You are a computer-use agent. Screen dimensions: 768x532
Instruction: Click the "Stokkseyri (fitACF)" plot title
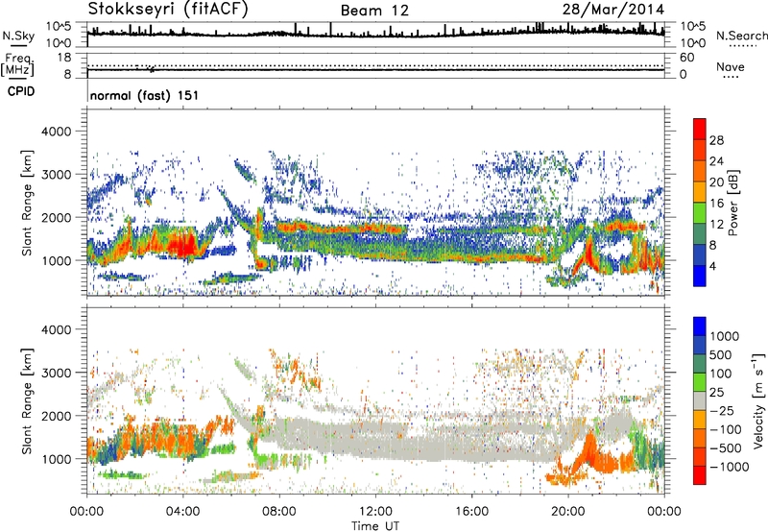coord(168,9)
